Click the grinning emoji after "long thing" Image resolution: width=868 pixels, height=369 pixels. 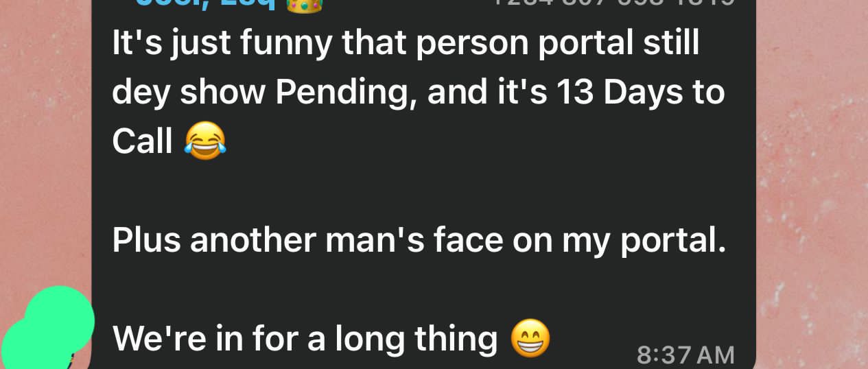point(530,338)
